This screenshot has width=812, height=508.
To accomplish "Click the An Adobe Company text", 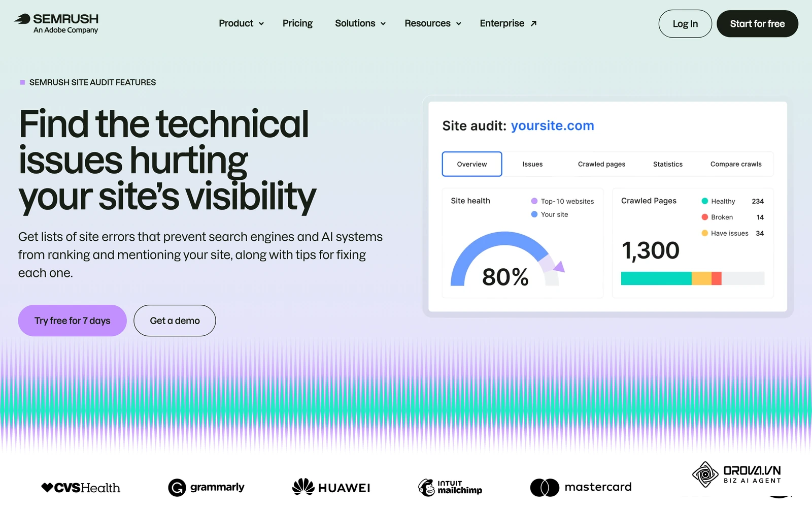I will click(65, 30).
